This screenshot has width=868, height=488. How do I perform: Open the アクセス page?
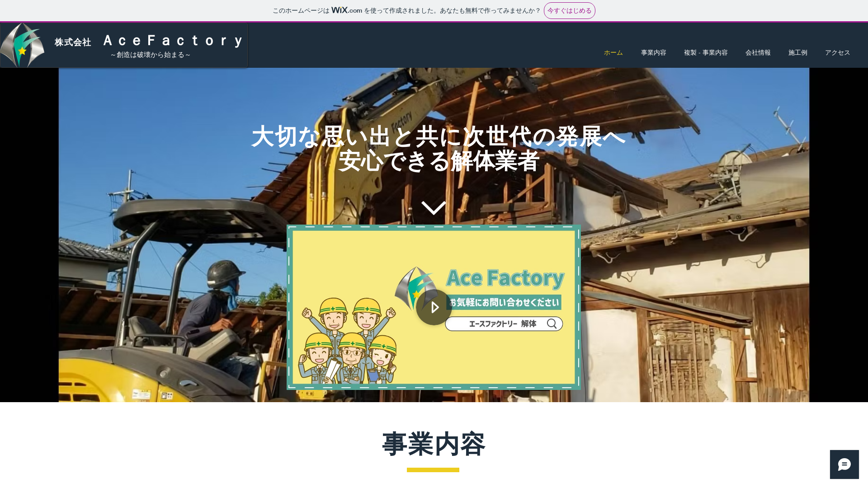click(837, 52)
